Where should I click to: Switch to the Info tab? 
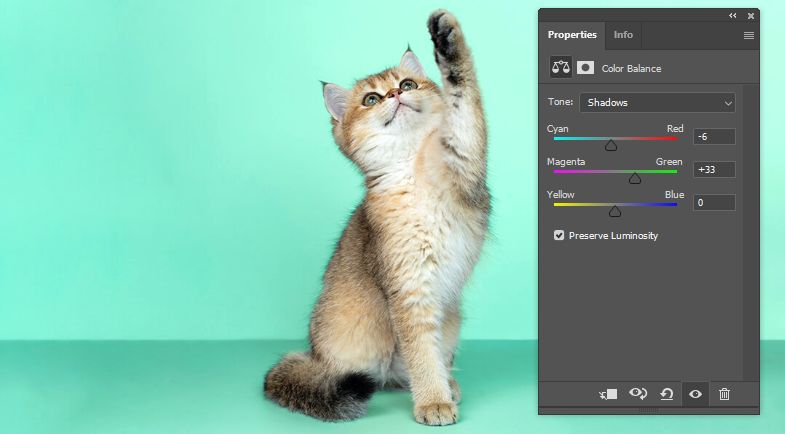[x=623, y=35]
